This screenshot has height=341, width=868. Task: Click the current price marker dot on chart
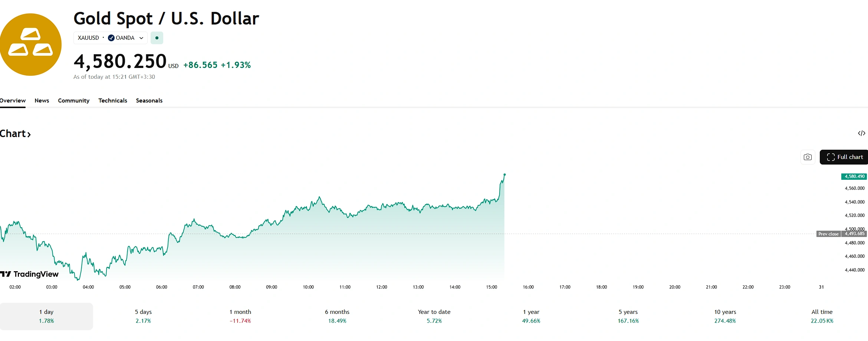[504, 174]
